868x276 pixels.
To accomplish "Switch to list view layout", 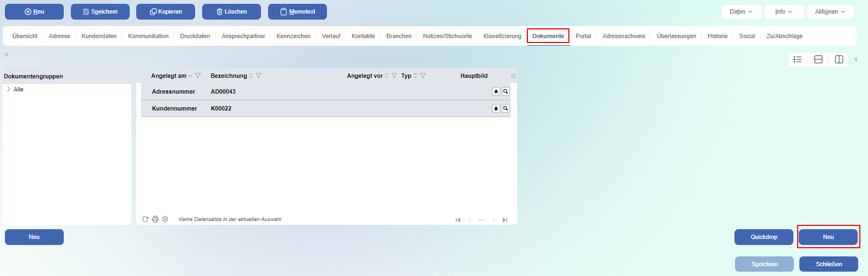I will click(x=798, y=59).
